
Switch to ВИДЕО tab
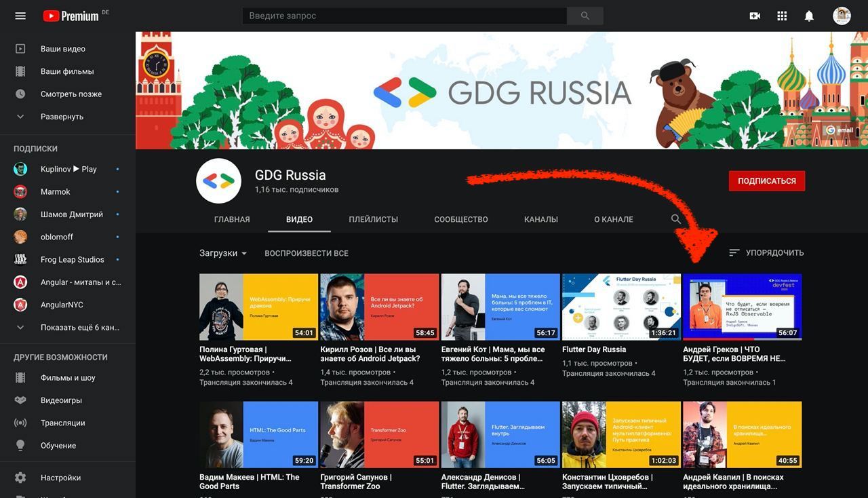pyautogui.click(x=299, y=219)
